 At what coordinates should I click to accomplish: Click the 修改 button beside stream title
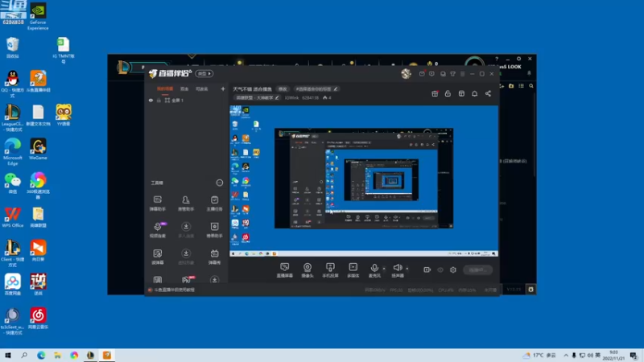coord(283,88)
